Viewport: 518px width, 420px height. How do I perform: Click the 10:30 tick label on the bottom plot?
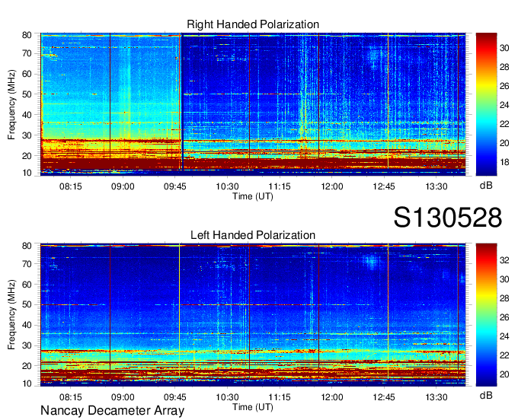click(x=227, y=397)
